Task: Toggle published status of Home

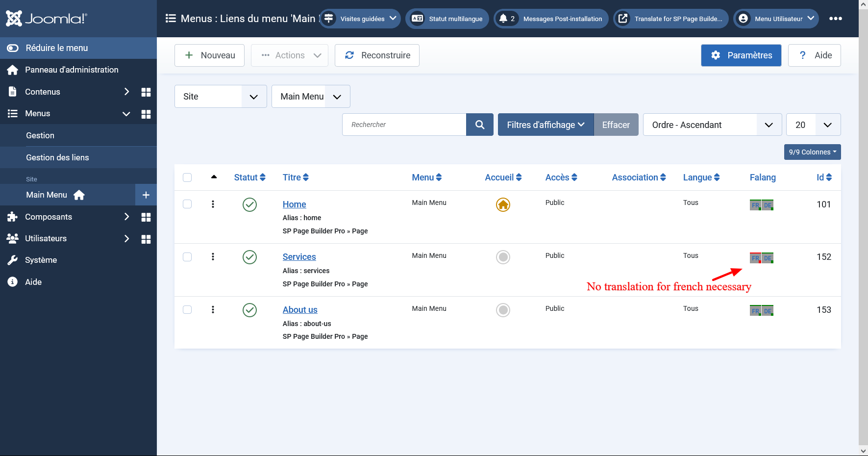Action: pos(250,204)
